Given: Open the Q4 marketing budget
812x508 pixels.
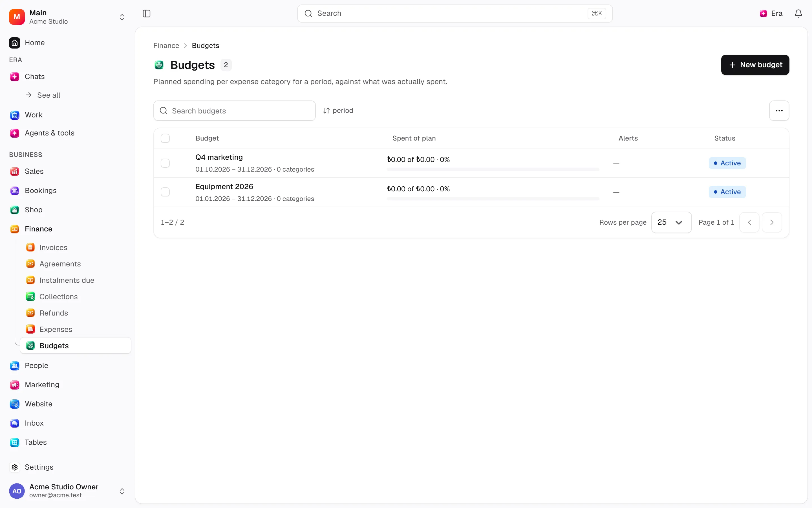Looking at the screenshot, I should coord(219,157).
